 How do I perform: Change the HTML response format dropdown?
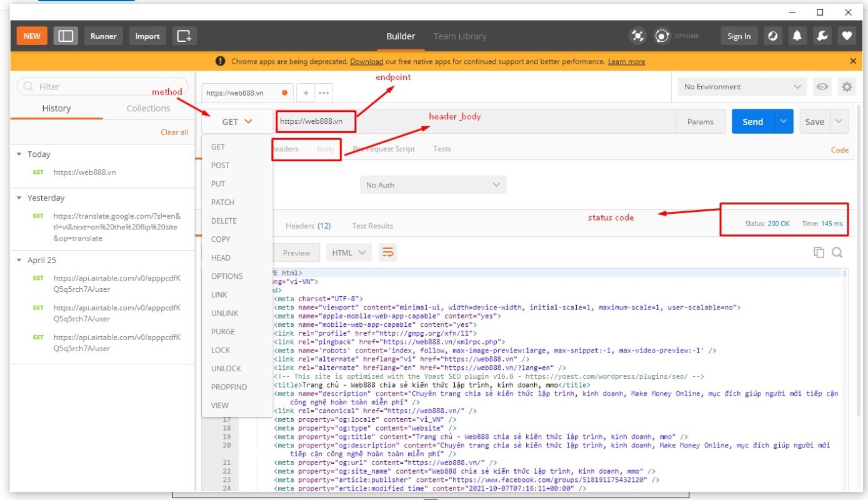349,252
